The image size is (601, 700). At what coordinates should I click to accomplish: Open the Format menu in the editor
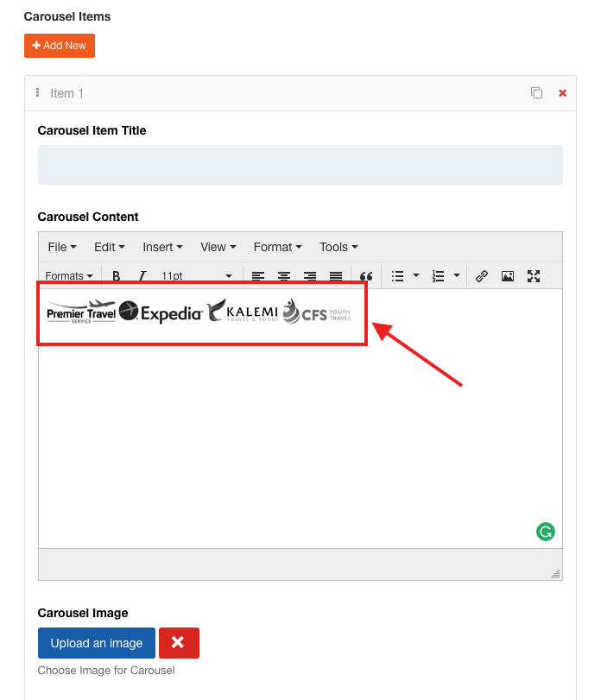pyautogui.click(x=277, y=247)
